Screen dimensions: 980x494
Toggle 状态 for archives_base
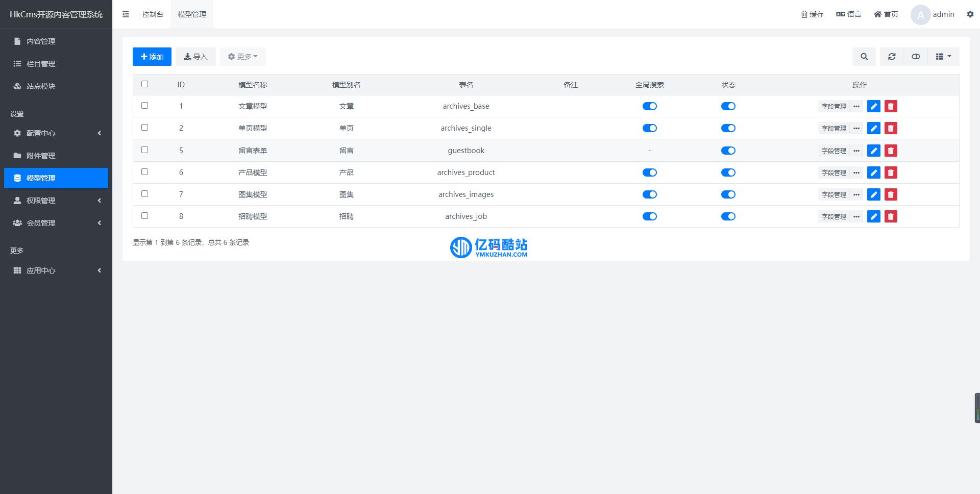coord(728,106)
